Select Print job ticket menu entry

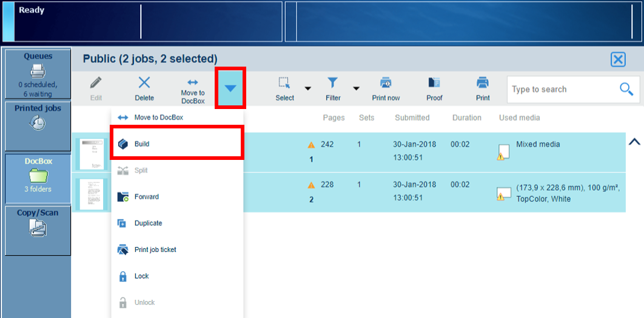coord(155,250)
